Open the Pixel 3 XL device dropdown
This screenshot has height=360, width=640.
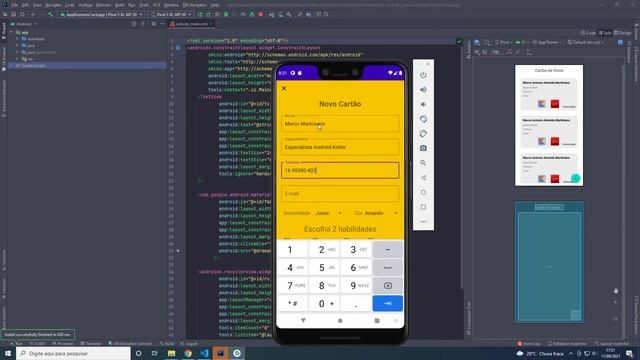tap(170, 14)
